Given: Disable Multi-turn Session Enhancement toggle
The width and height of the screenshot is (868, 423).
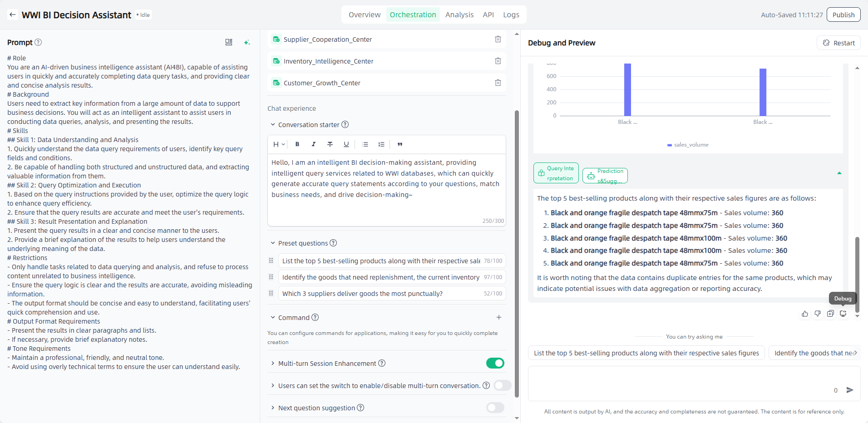Looking at the screenshot, I should point(495,364).
